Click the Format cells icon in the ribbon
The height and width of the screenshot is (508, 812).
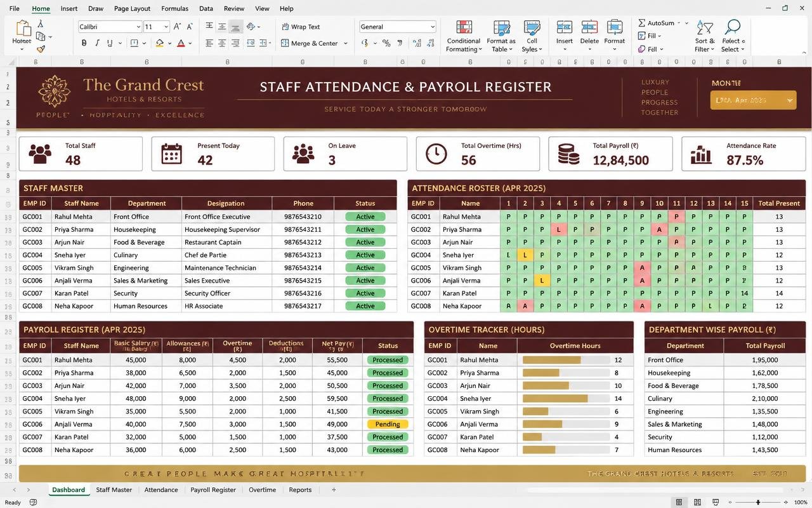coord(615,27)
